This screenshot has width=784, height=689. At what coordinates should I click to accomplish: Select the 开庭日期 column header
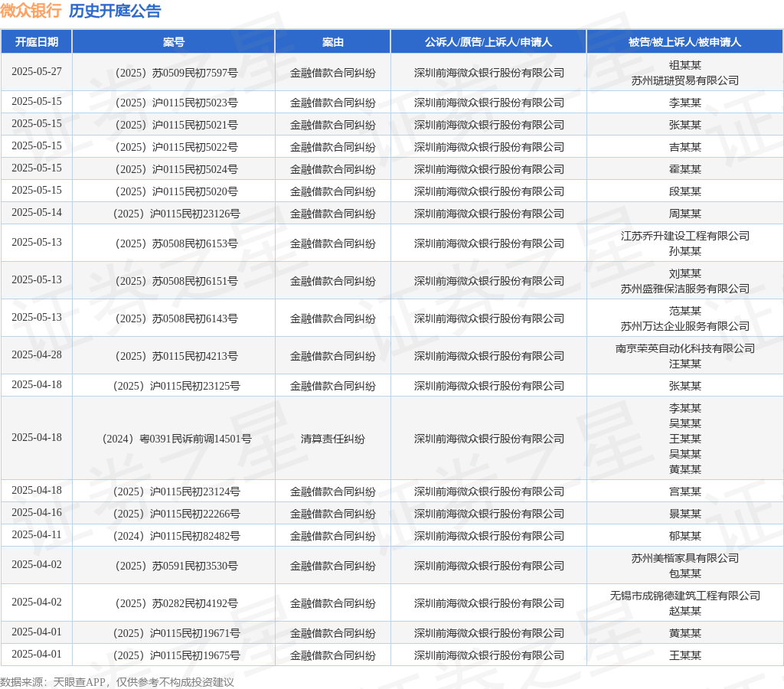(x=37, y=41)
